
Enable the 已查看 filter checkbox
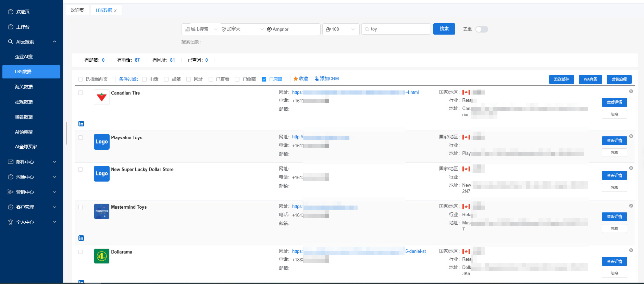click(x=211, y=79)
